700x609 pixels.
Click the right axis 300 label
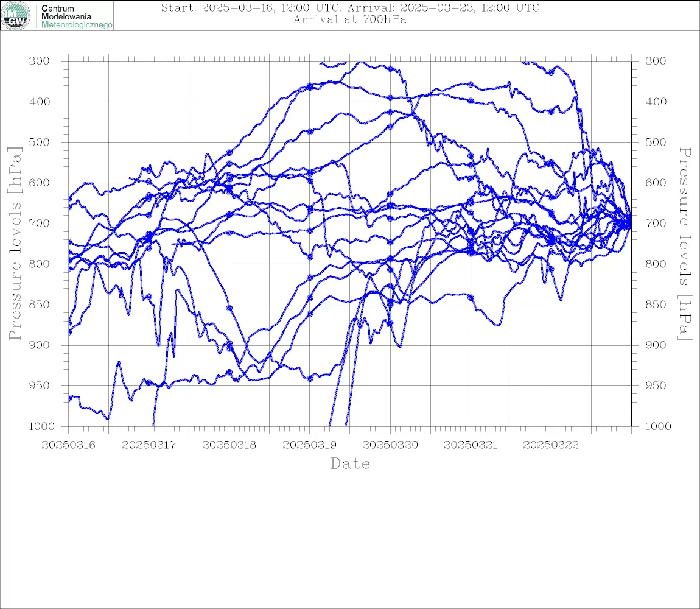point(656,61)
